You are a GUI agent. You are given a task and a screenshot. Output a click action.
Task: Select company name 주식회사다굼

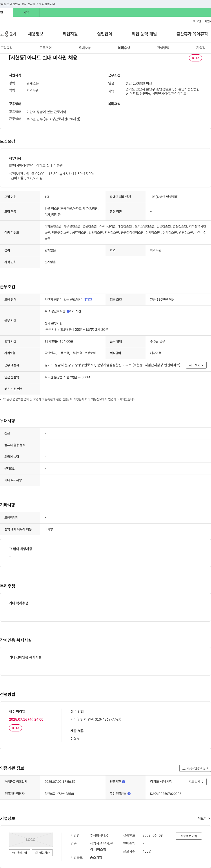pos(99,836)
